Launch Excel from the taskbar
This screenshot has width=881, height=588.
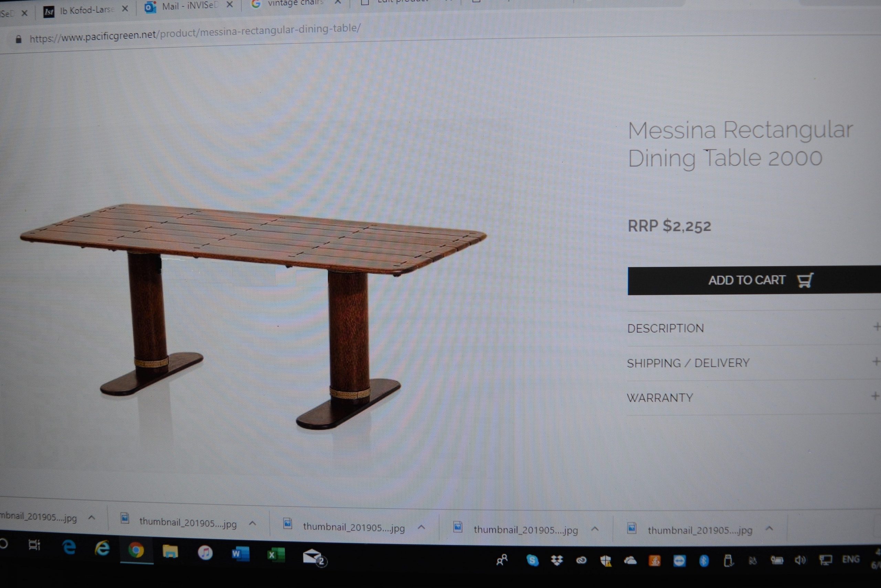point(276,555)
